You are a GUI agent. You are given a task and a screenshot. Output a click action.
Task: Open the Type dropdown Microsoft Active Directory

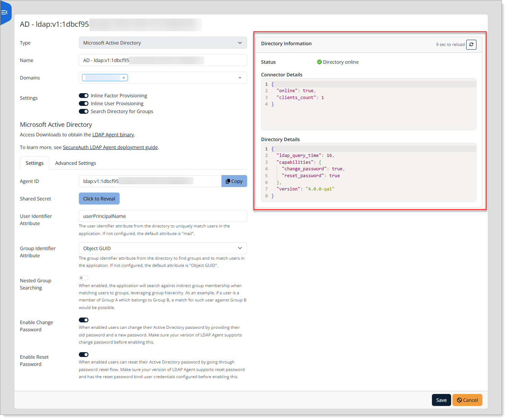click(163, 43)
